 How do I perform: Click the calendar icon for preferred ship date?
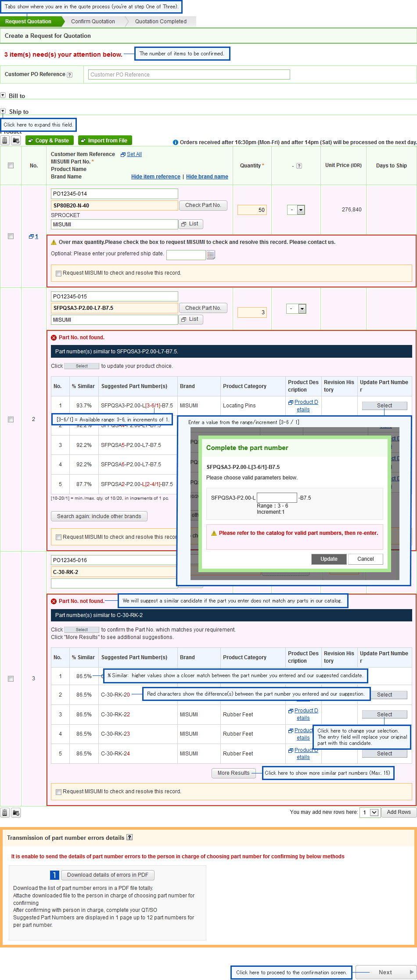coord(211,254)
